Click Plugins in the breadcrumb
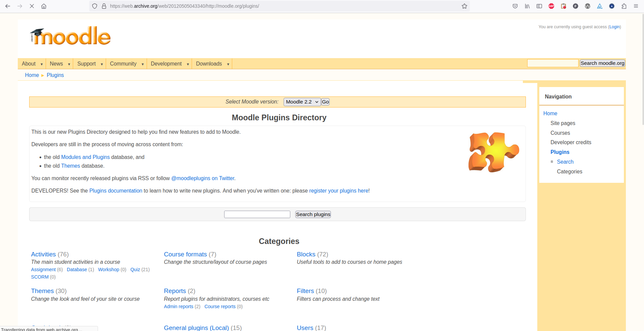The height and width of the screenshot is (331, 644). tap(55, 75)
